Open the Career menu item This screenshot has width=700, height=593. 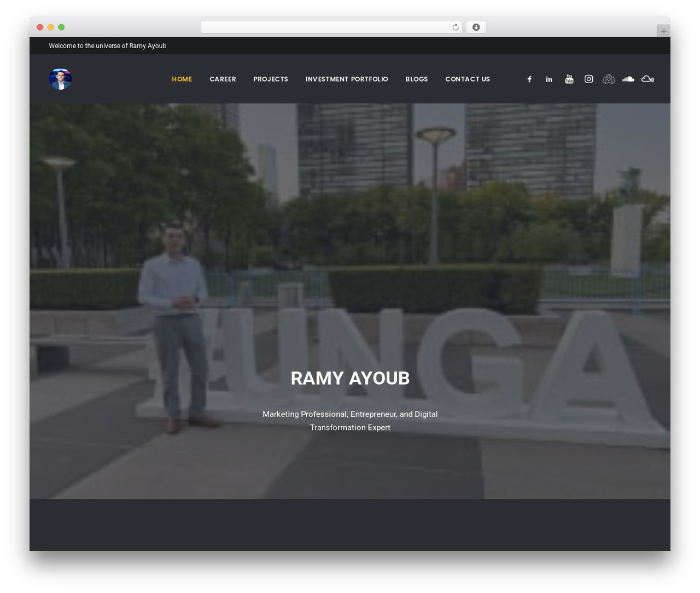click(x=223, y=79)
